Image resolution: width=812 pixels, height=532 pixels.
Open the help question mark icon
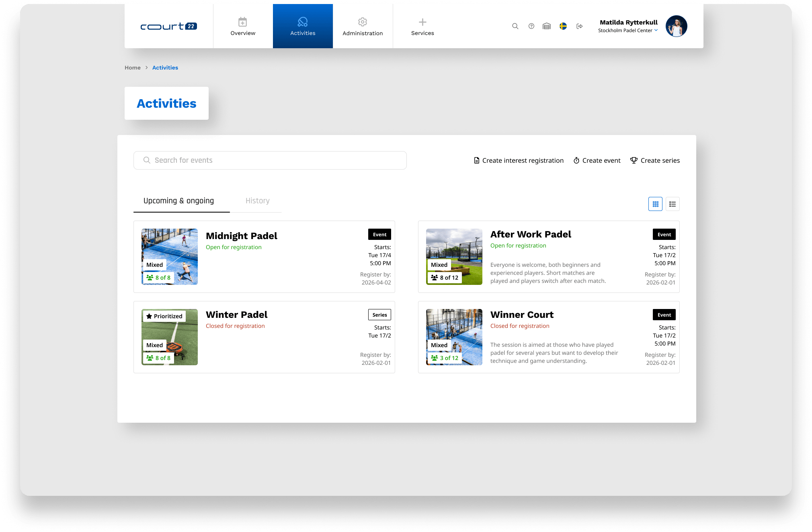(x=531, y=26)
